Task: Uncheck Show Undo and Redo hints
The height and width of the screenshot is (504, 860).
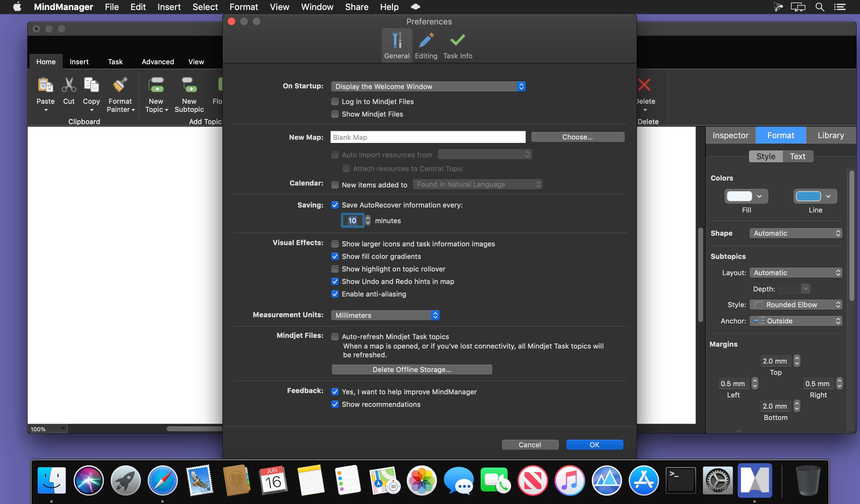Action: (335, 281)
